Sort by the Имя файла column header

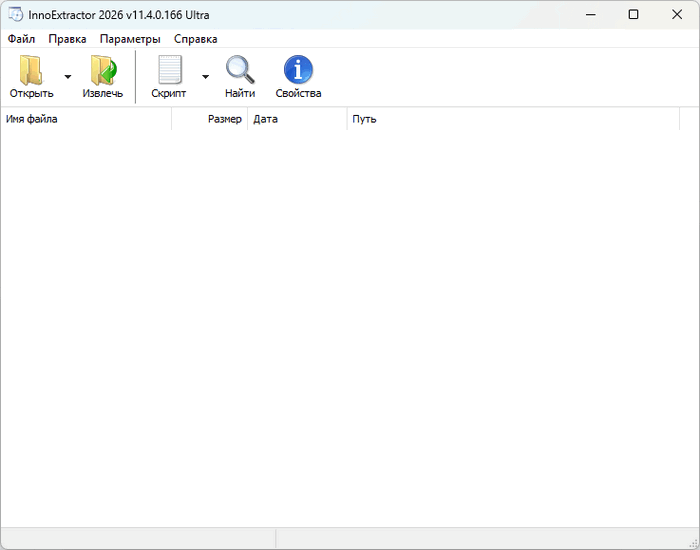86,119
